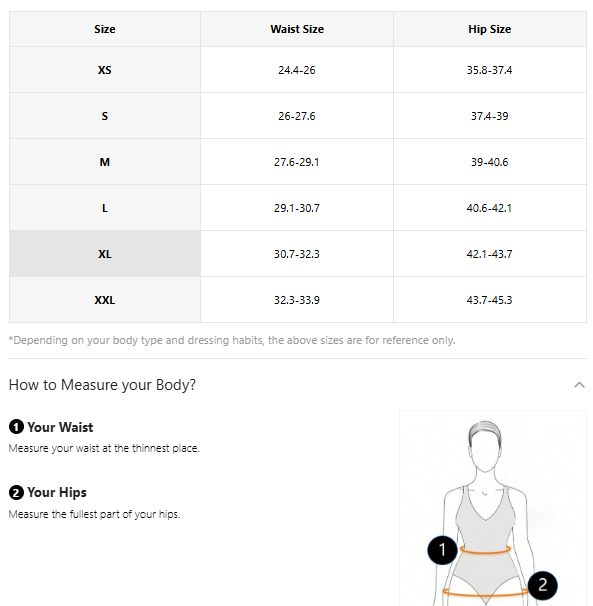The height and width of the screenshot is (606, 593).
Task: Select the XS size cell
Action: [x=105, y=70]
